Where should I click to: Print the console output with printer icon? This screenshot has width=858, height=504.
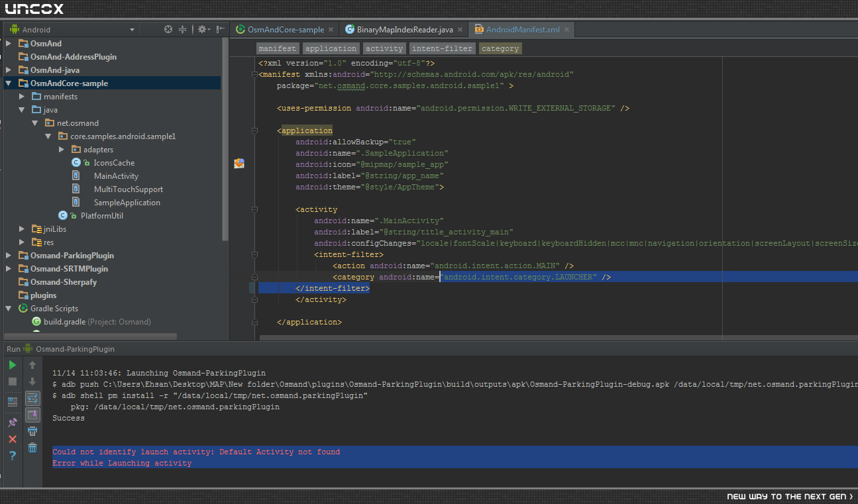tap(32, 431)
